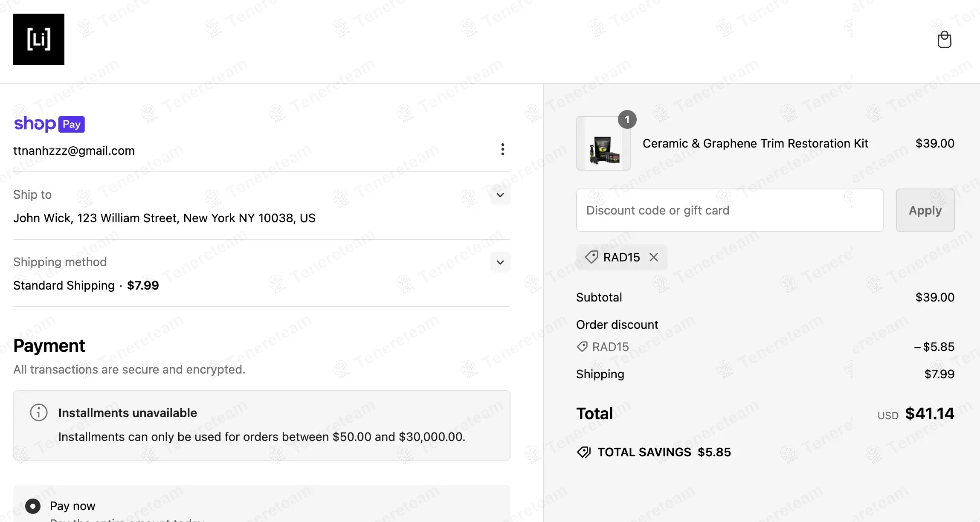Open the Ceramic & Graphene Kit product thumbnail
This screenshot has height=522, width=980.
coord(603,144)
